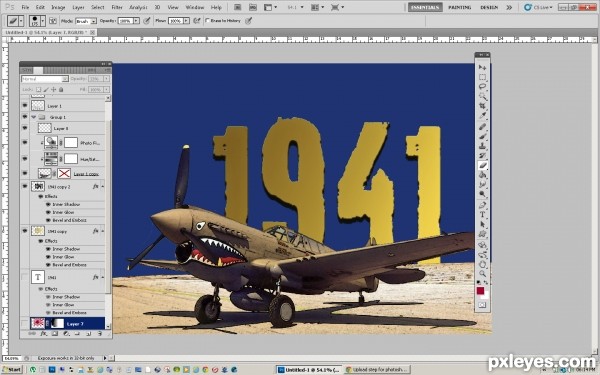Hide the 1941 copy 2 layer
Image resolution: width=600 pixels, height=375 pixels.
(x=25, y=186)
